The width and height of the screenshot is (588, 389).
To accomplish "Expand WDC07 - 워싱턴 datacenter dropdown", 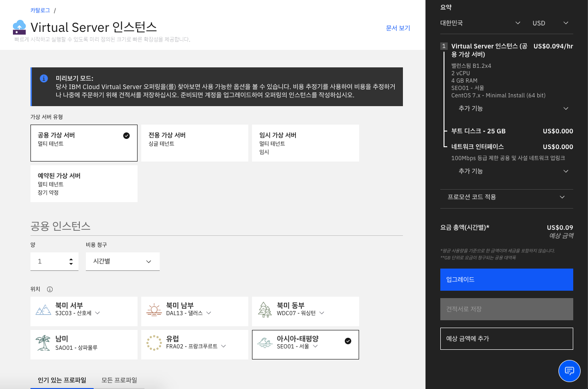I will [x=300, y=313].
